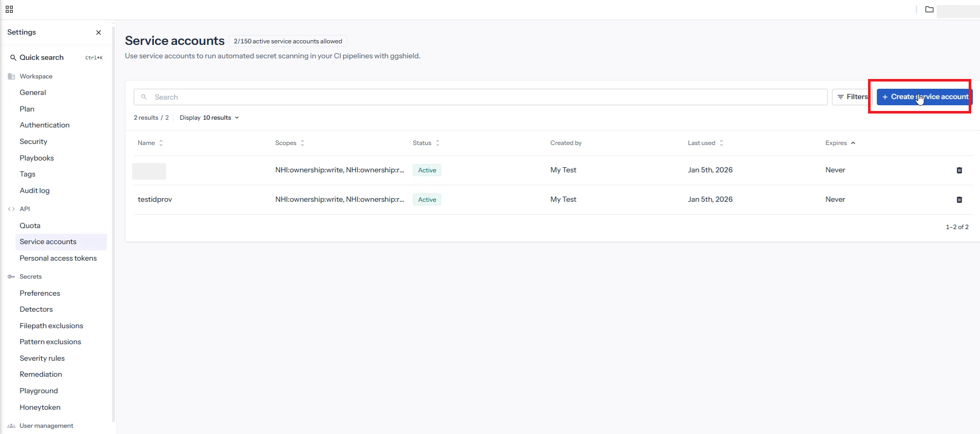The height and width of the screenshot is (434, 980).
Task: Open the Playbooks page
Action: pyautogui.click(x=37, y=158)
